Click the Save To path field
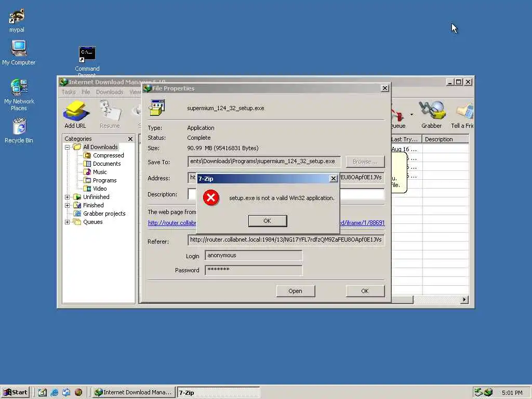Viewport: 532px width, 399px height. pyautogui.click(x=264, y=162)
